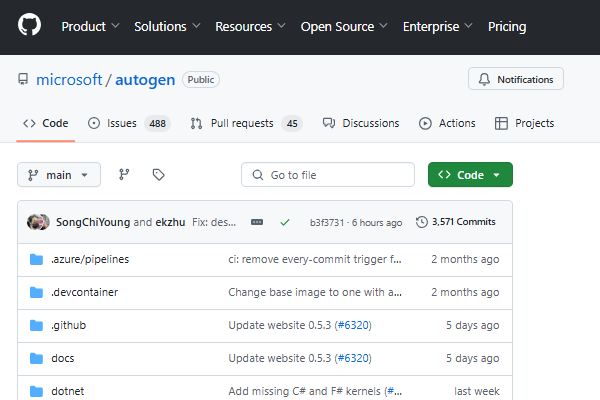Switch to the Issues tab

point(129,123)
